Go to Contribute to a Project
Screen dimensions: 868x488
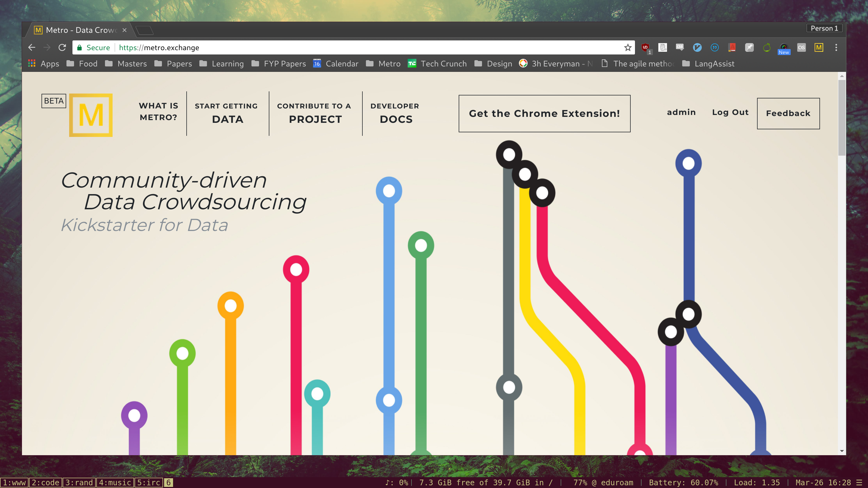click(x=314, y=114)
